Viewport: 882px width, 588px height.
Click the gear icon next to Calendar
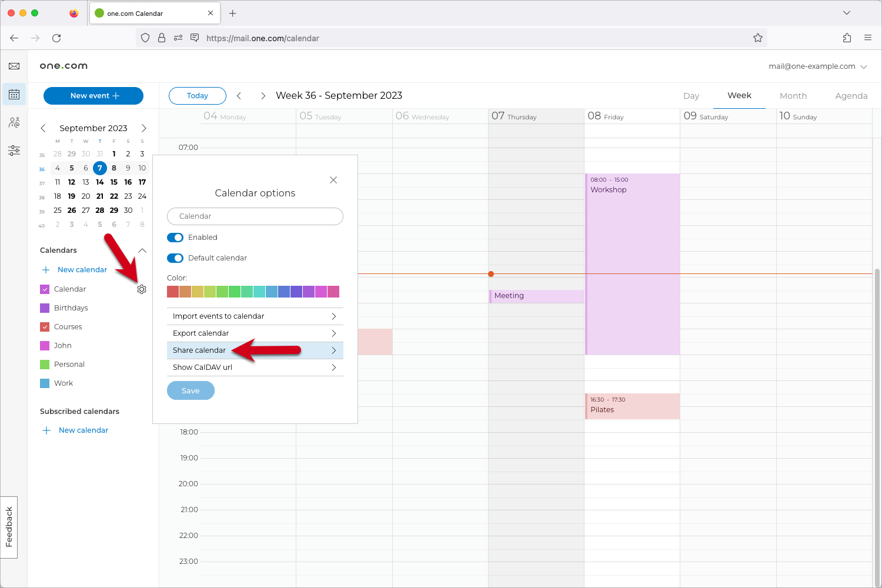[x=142, y=289]
